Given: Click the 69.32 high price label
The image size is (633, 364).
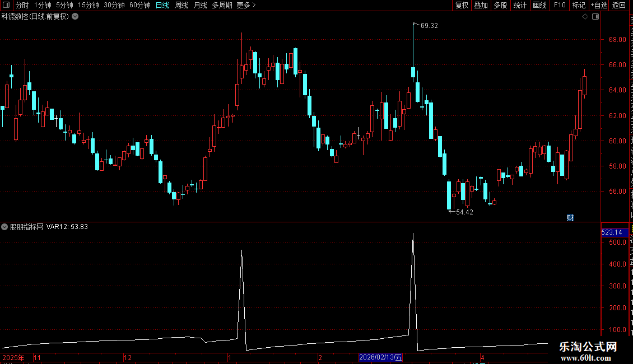Looking at the screenshot, I should pos(429,26).
